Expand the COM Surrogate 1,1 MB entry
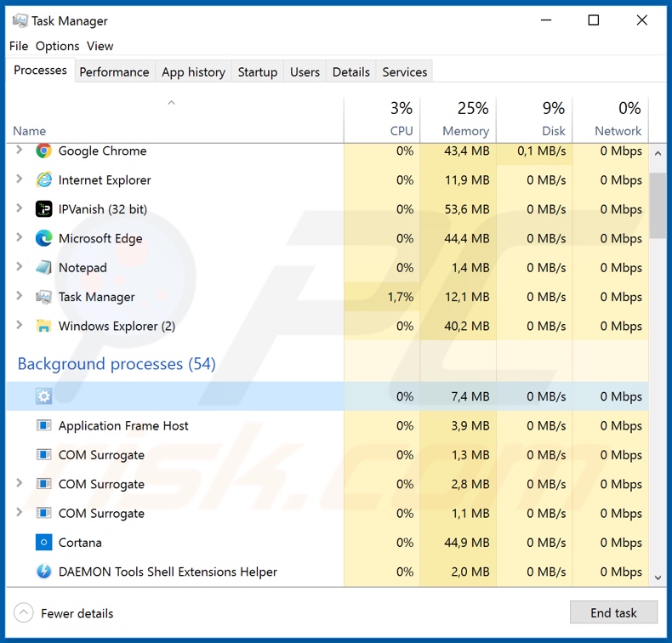 [x=19, y=512]
